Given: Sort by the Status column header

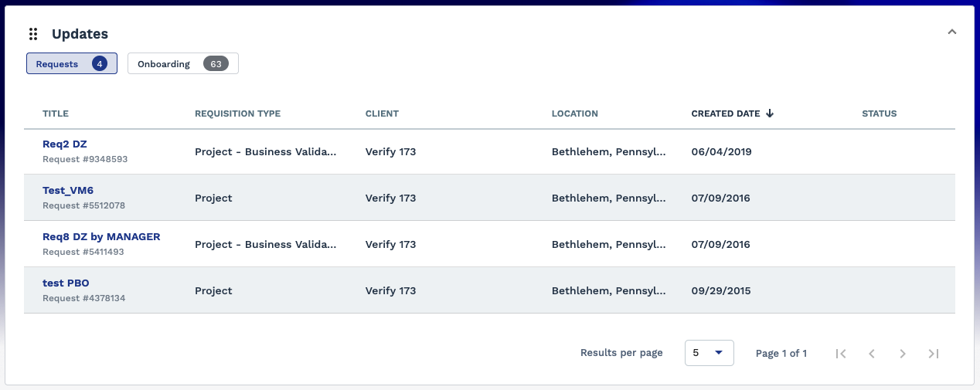Looking at the screenshot, I should coord(879,114).
